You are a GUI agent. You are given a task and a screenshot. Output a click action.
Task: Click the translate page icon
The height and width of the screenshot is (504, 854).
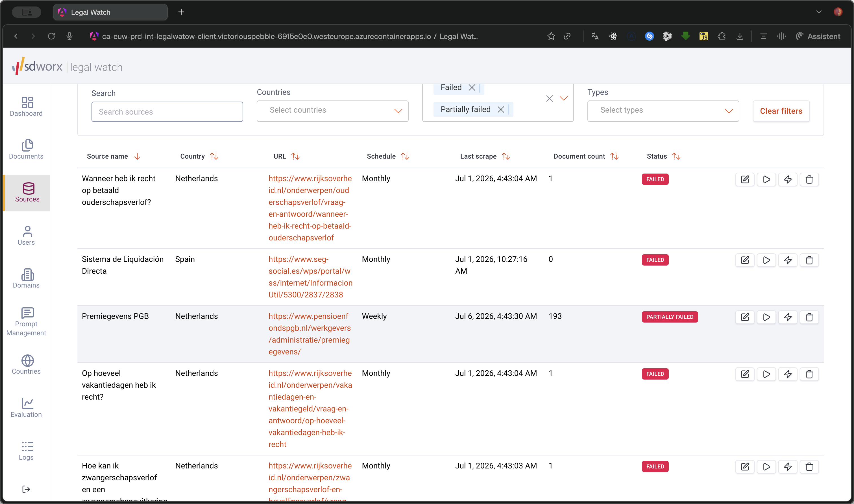pos(595,36)
